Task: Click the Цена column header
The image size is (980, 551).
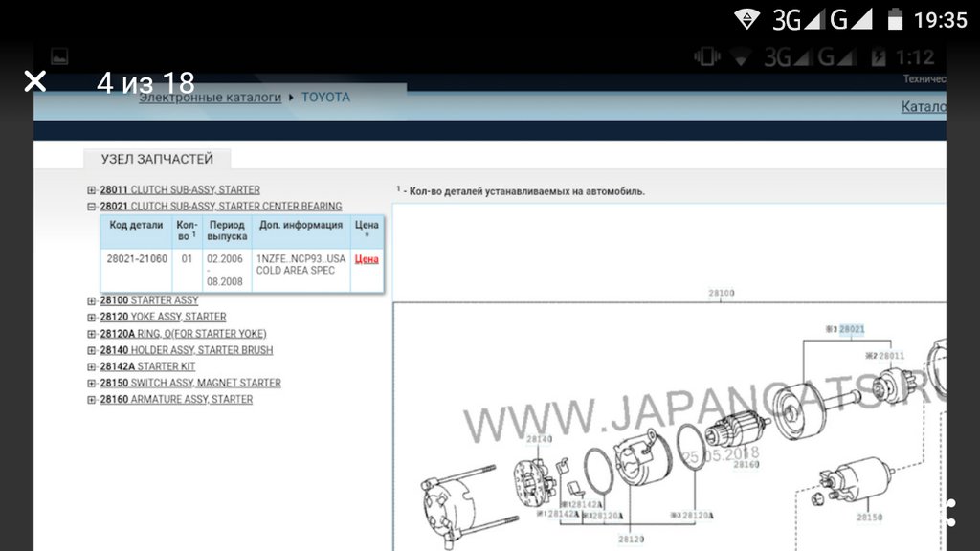Action: (x=367, y=230)
